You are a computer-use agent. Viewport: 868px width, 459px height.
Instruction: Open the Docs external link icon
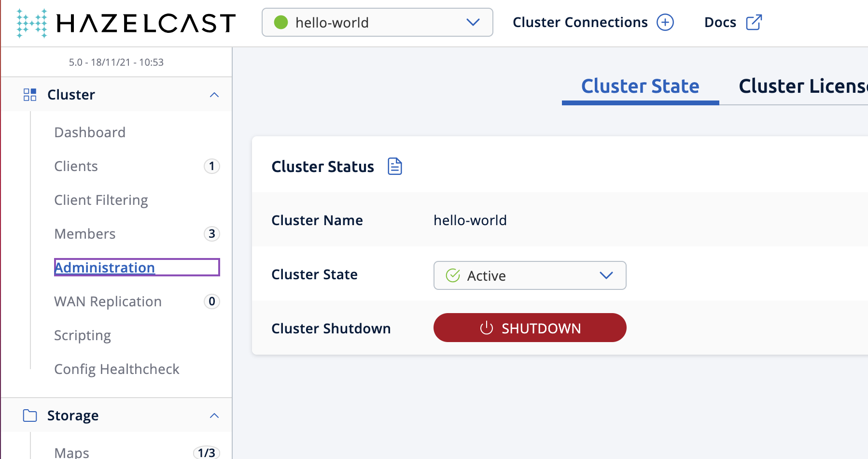point(753,22)
